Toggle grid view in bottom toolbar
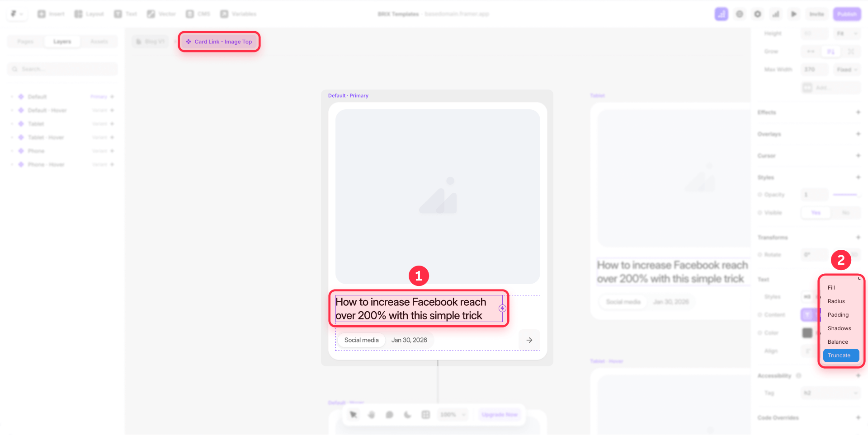 [425, 414]
